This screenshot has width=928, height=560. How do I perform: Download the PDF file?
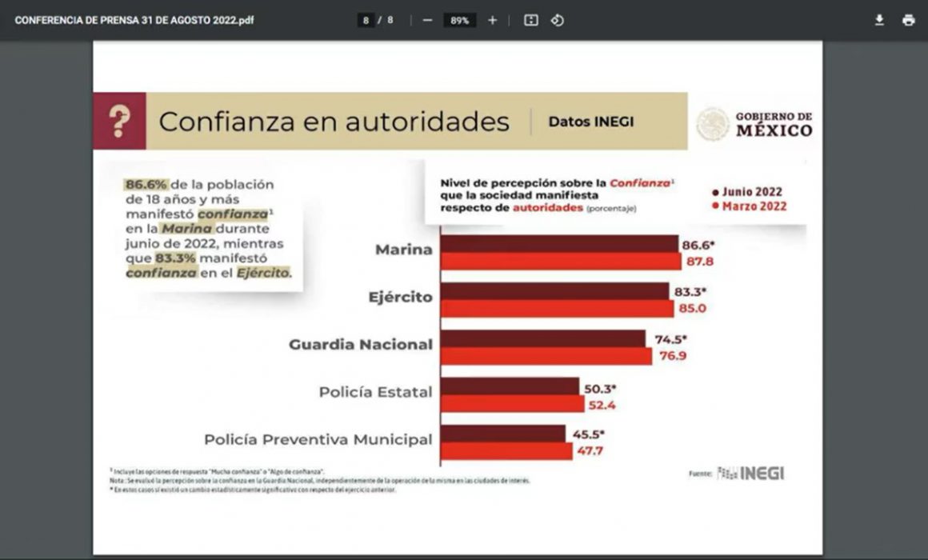879,20
